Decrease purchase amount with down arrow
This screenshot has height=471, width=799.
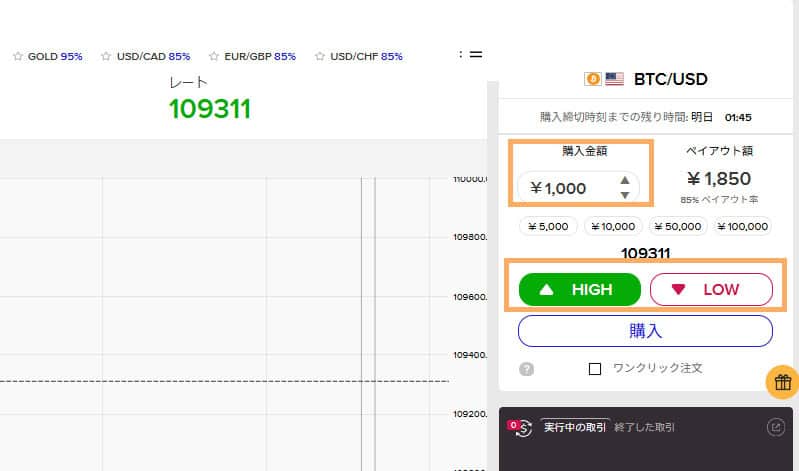[625, 195]
